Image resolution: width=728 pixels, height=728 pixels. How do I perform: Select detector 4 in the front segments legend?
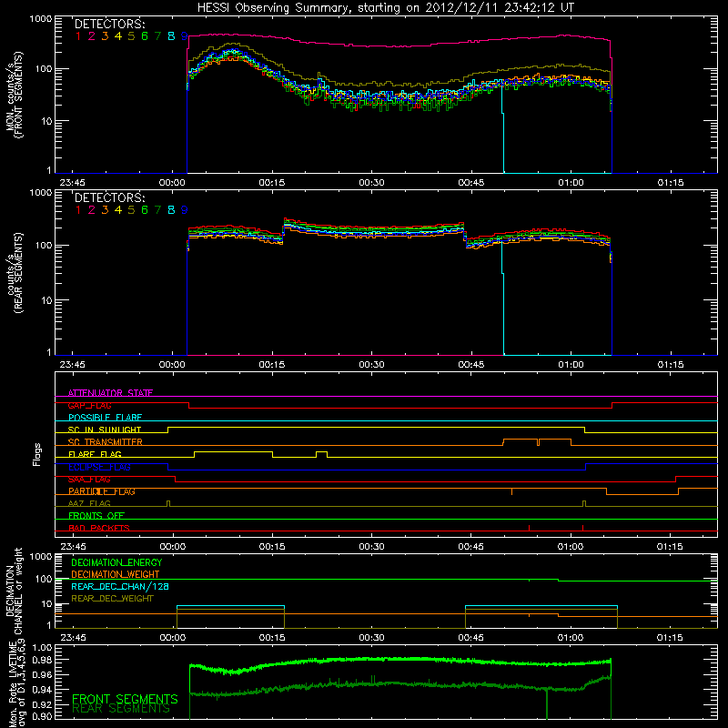(x=118, y=36)
